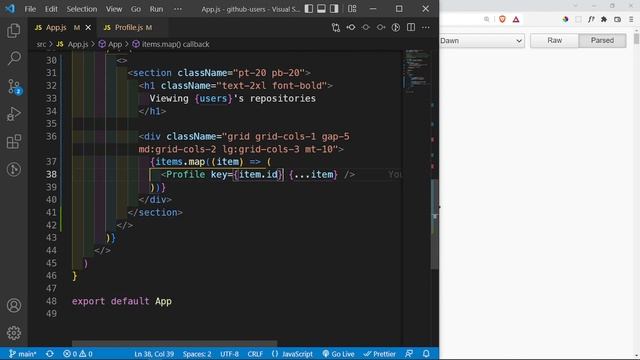Screen dimensions: 640x360
Task: Synchronize changes icon in status bar
Action: point(50,353)
